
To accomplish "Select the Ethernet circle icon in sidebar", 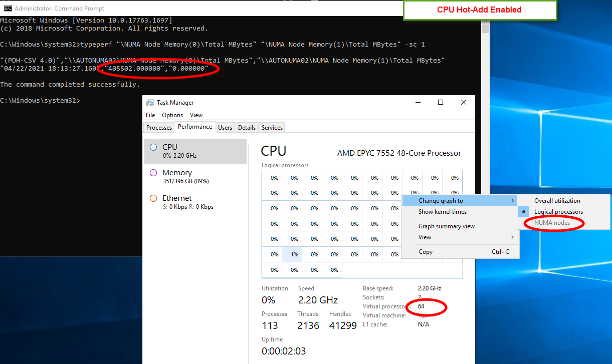I will pos(154,198).
